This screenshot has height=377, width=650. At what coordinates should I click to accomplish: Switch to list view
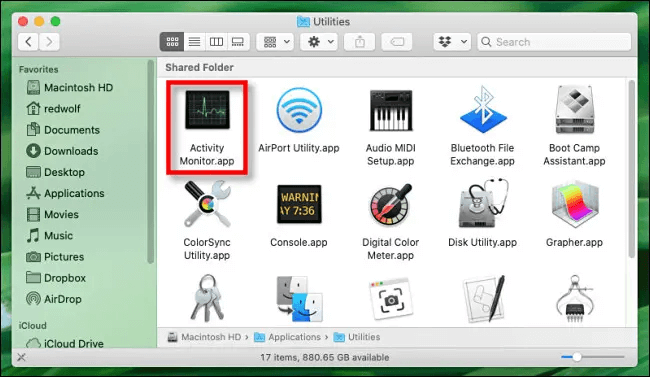click(194, 42)
